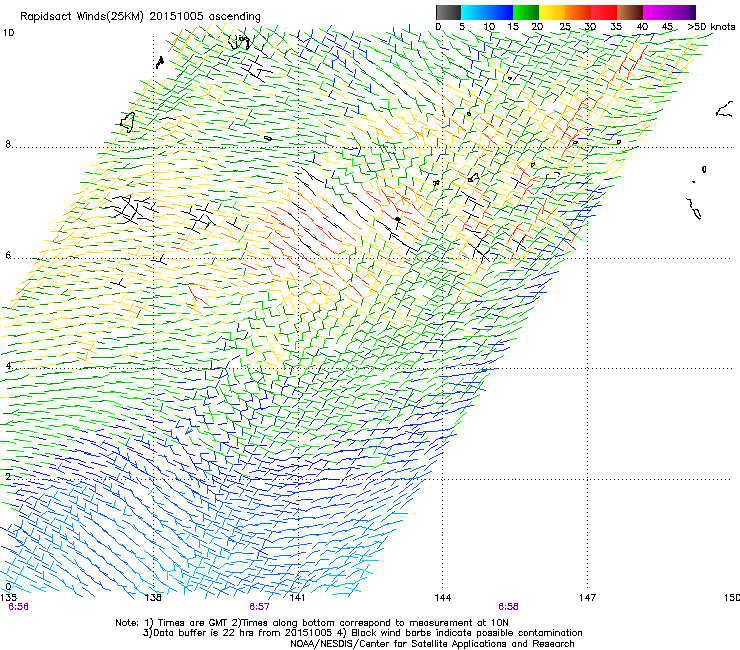Click the "20" knots label under color scale
Screen dimensions: 740x650
[x=538, y=27]
